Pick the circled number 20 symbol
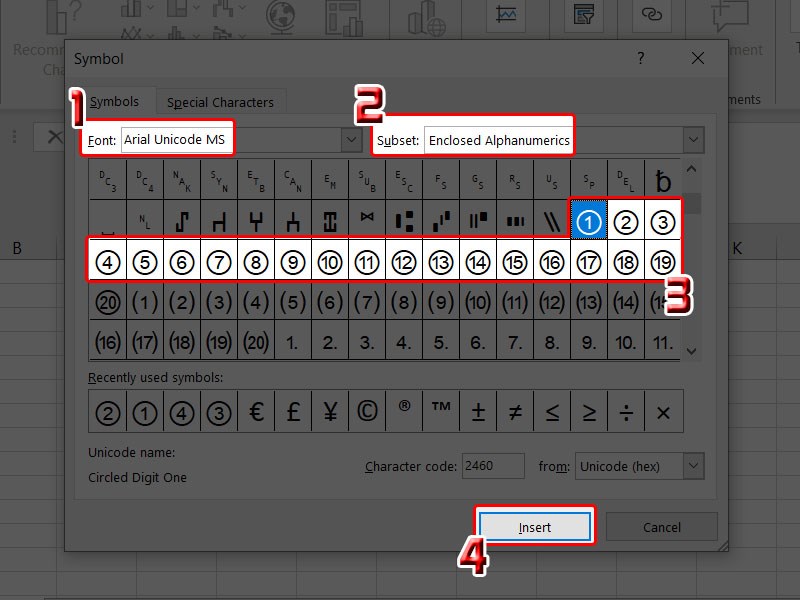The height and width of the screenshot is (600, 800). [108, 301]
